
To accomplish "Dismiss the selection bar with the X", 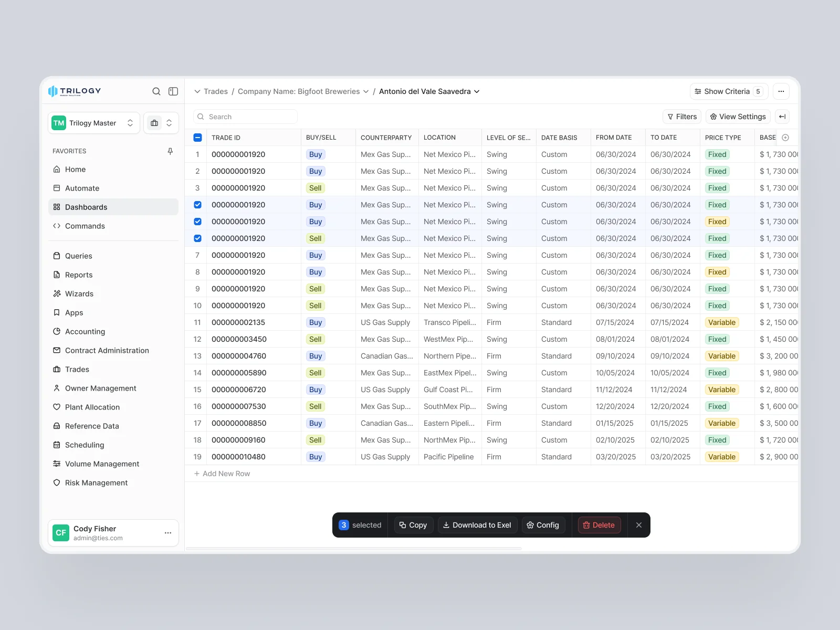I will point(639,525).
